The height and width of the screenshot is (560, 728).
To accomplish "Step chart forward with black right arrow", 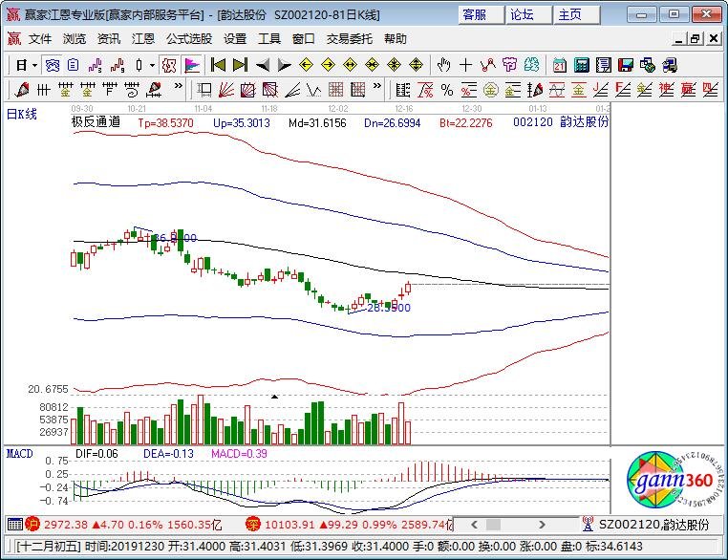I will pos(284,65).
